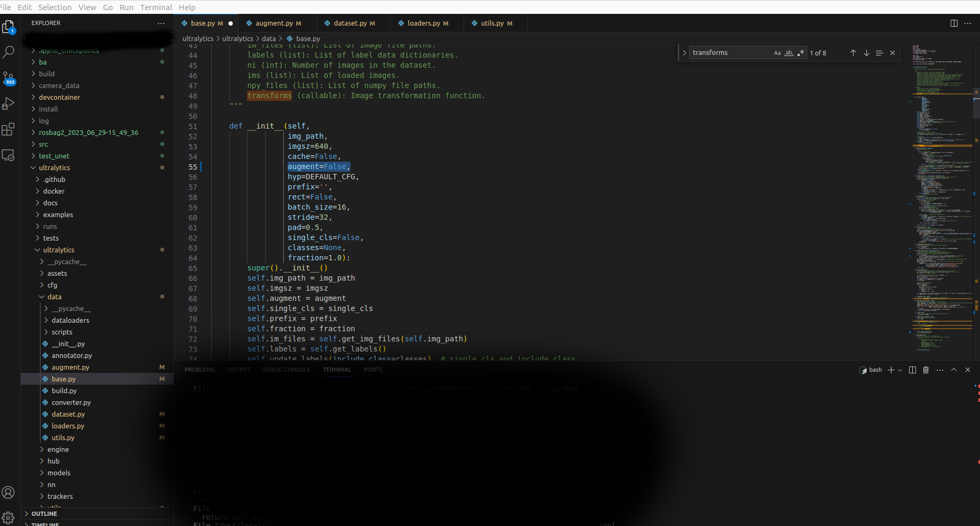Toggle Match Whole Word in find widget

click(x=789, y=53)
